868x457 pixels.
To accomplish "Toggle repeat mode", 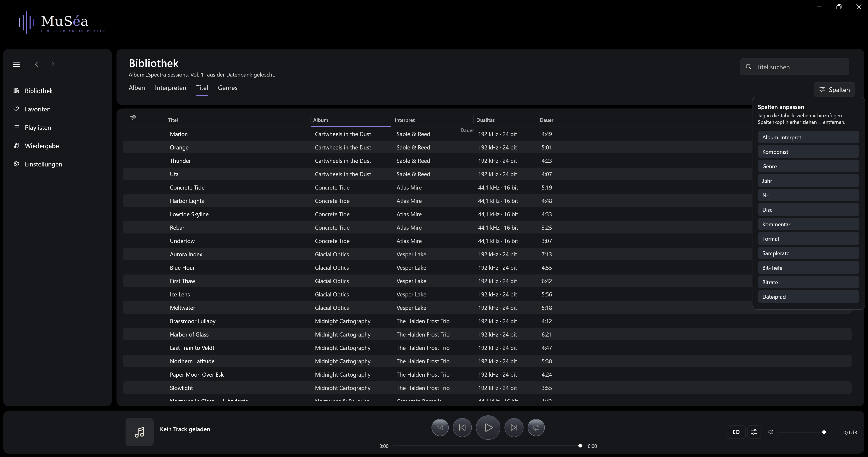I will (536, 428).
